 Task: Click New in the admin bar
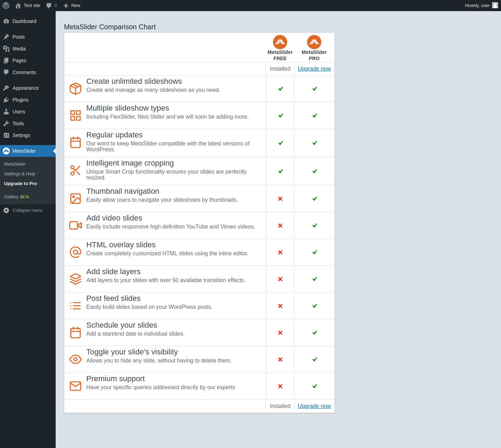pos(72,6)
